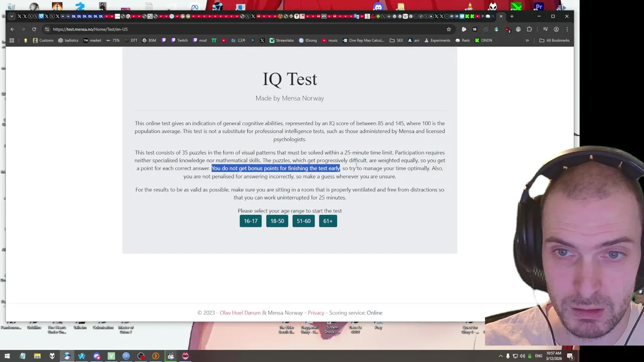Image resolution: width=644 pixels, height=362 pixels.
Task: Open File Explorer from the taskbar
Action: tap(37, 356)
